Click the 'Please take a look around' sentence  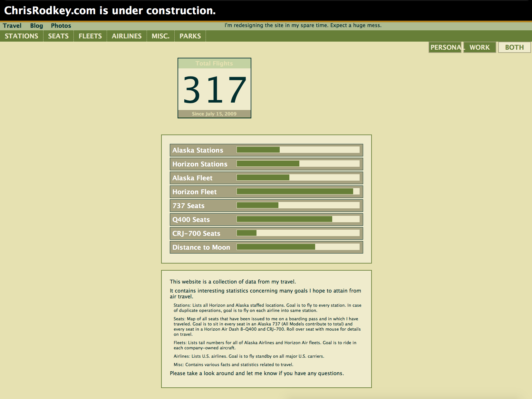[257, 373]
